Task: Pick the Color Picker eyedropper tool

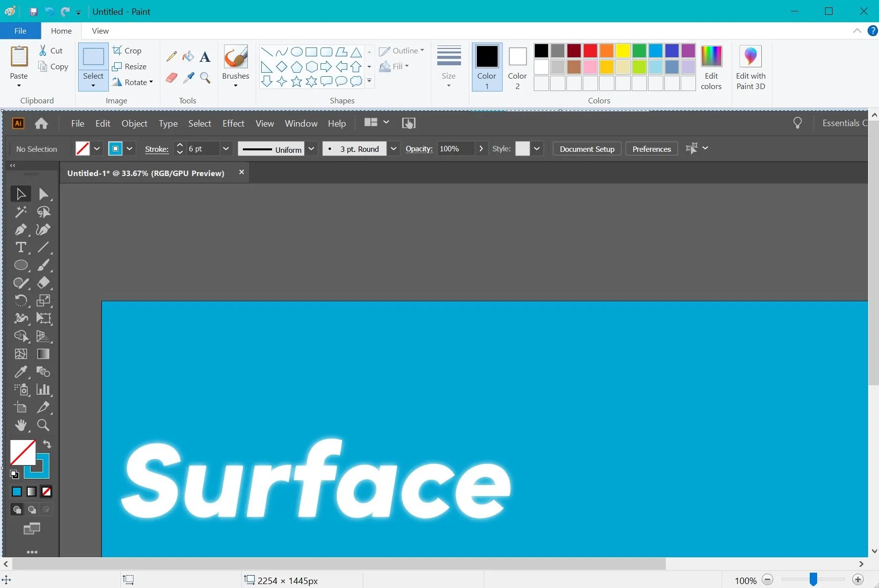Action: click(x=21, y=371)
